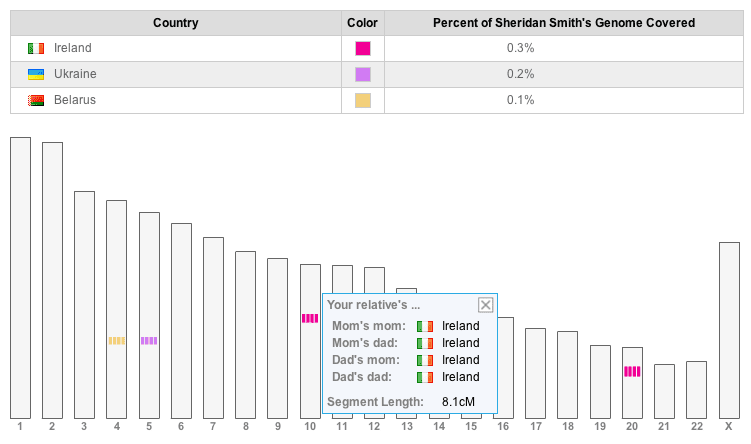The image size is (751, 444).
Task: Click the chromosome 19 bar
Action: pyautogui.click(x=601, y=382)
